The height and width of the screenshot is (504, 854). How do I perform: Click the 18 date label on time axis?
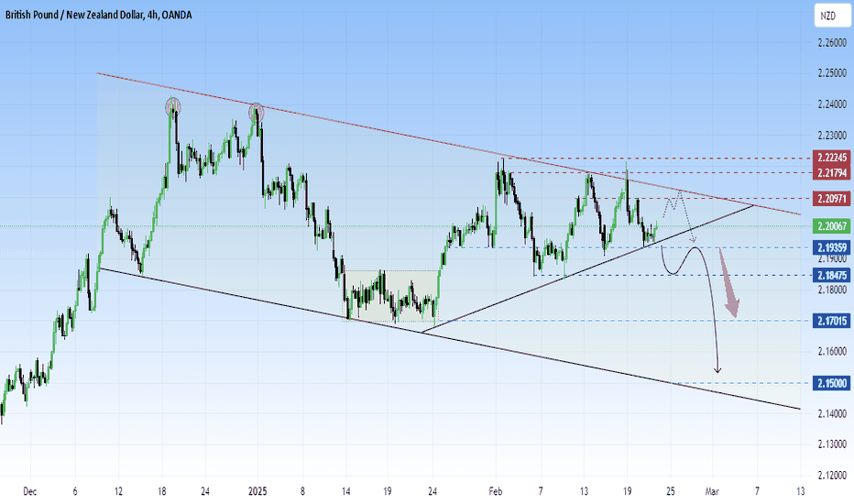tap(162, 491)
